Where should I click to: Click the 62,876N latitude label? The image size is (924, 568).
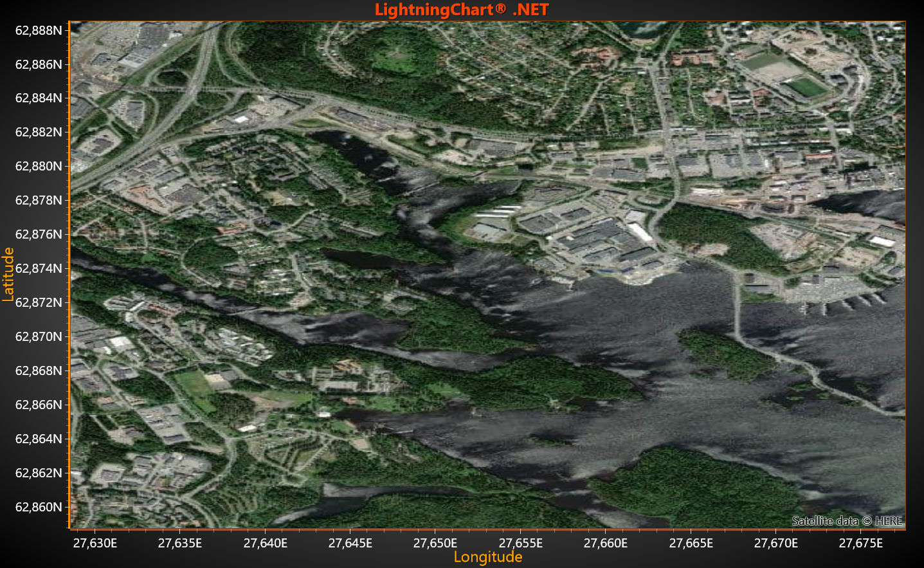click(x=39, y=234)
